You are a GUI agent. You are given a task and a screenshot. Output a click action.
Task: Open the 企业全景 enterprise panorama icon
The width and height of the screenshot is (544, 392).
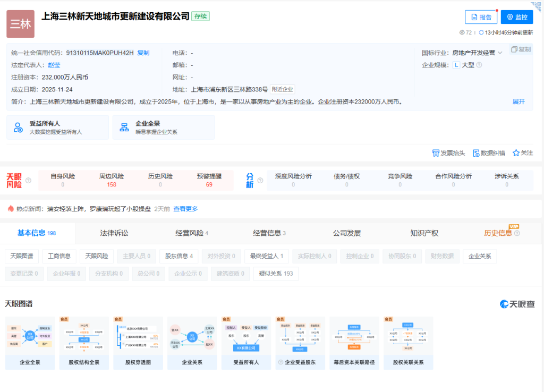[123, 127]
